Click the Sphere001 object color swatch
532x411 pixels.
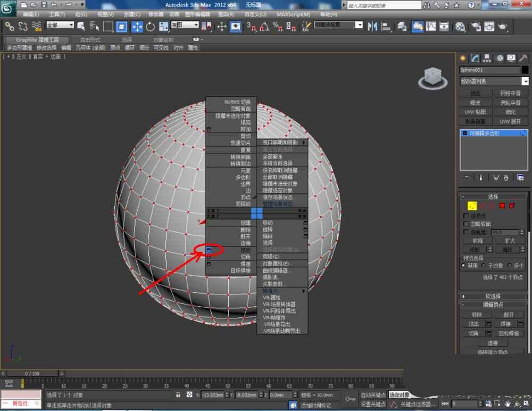pyautogui.click(x=525, y=70)
